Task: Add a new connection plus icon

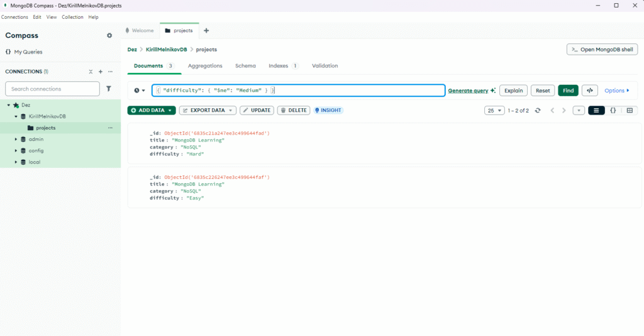Action: click(x=101, y=72)
